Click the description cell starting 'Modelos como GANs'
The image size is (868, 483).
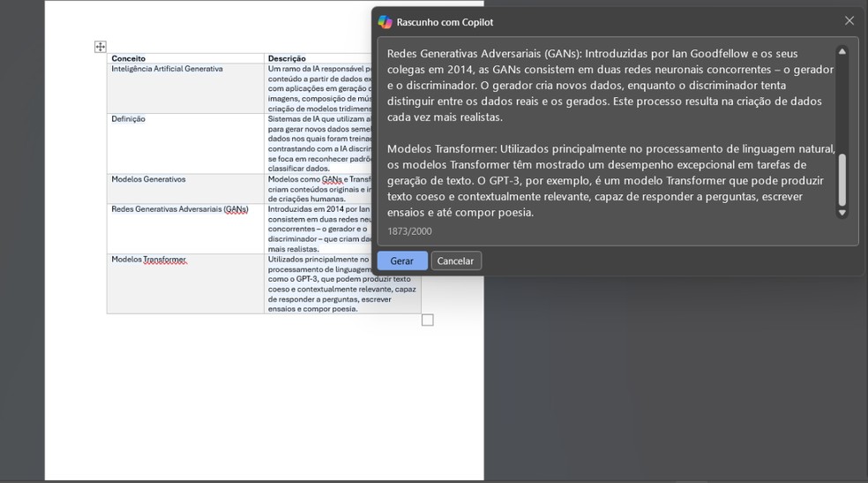pos(318,189)
